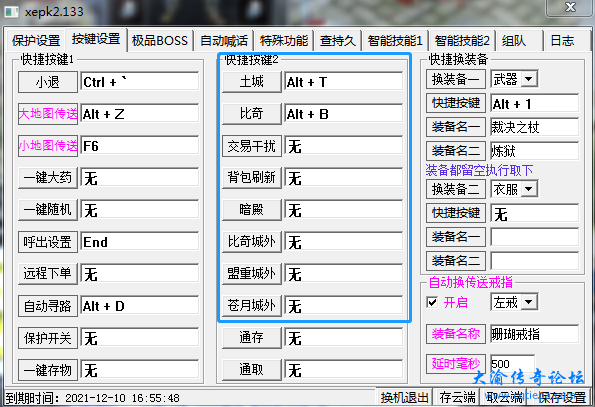Click the 苍月城外 button
Image resolution: width=595 pixels, height=407 pixels.
252,306
